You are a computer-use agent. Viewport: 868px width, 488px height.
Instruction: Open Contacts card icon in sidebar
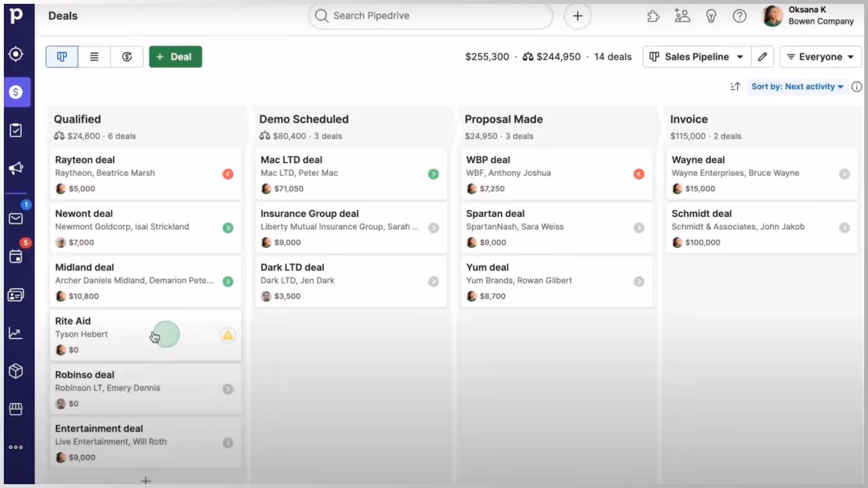click(x=16, y=295)
